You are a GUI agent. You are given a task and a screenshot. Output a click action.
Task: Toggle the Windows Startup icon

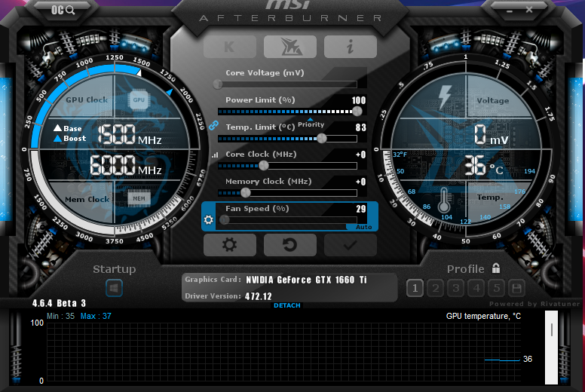[114, 288]
